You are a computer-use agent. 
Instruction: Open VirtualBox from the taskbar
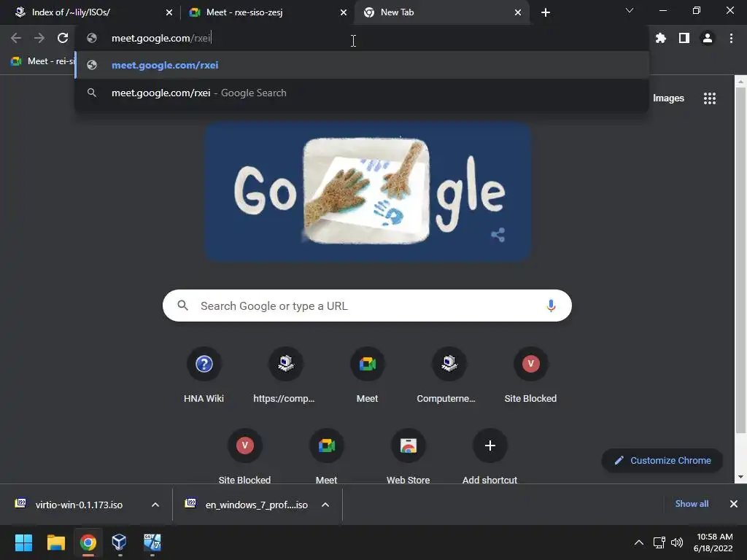coord(119,542)
